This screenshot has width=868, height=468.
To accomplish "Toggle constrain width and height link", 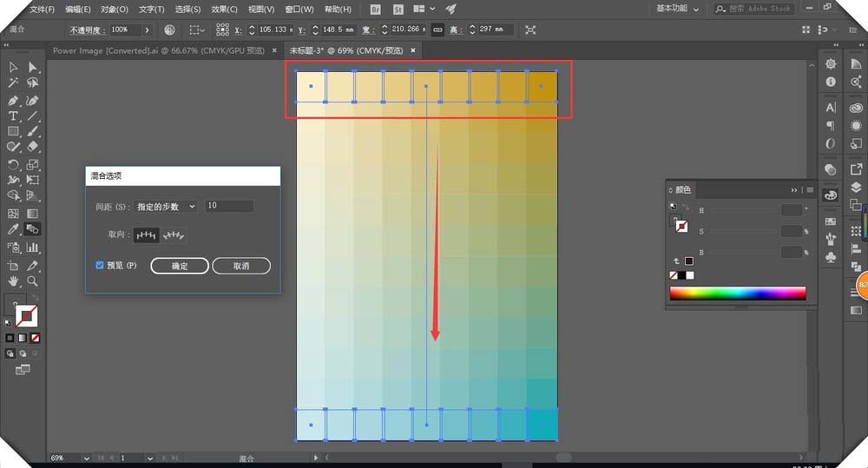I will tap(437, 30).
